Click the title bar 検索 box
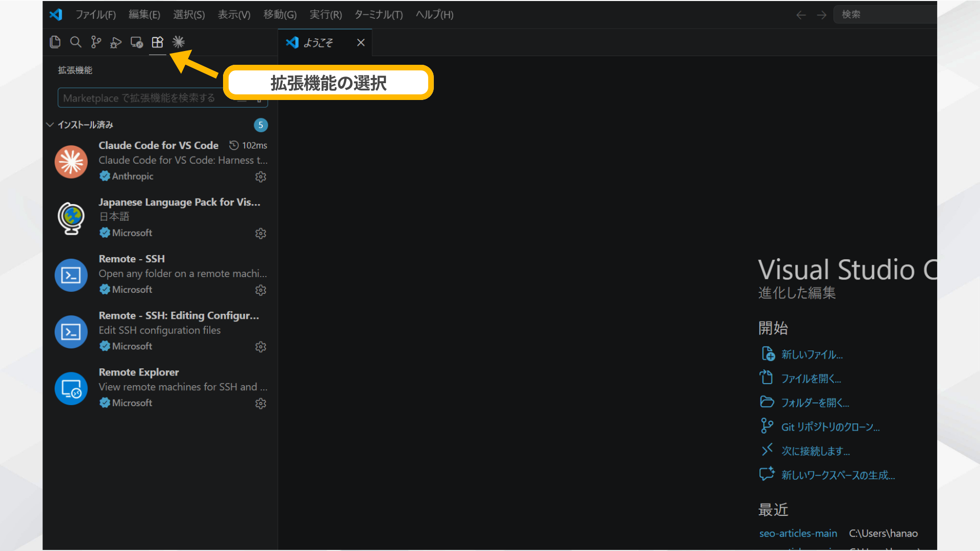The image size is (980, 551). 886,15
